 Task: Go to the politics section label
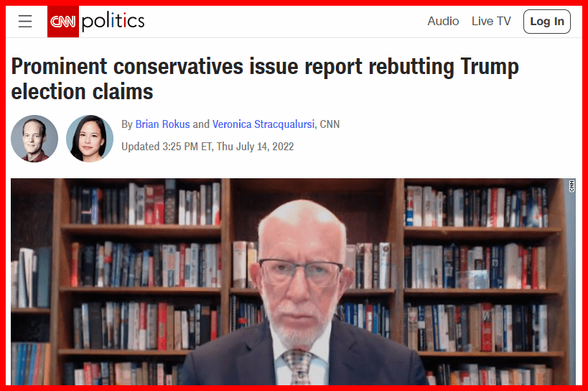click(x=113, y=21)
